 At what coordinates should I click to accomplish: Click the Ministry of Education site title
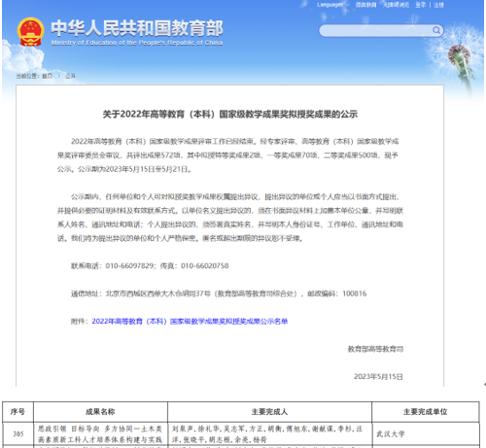click(x=137, y=32)
